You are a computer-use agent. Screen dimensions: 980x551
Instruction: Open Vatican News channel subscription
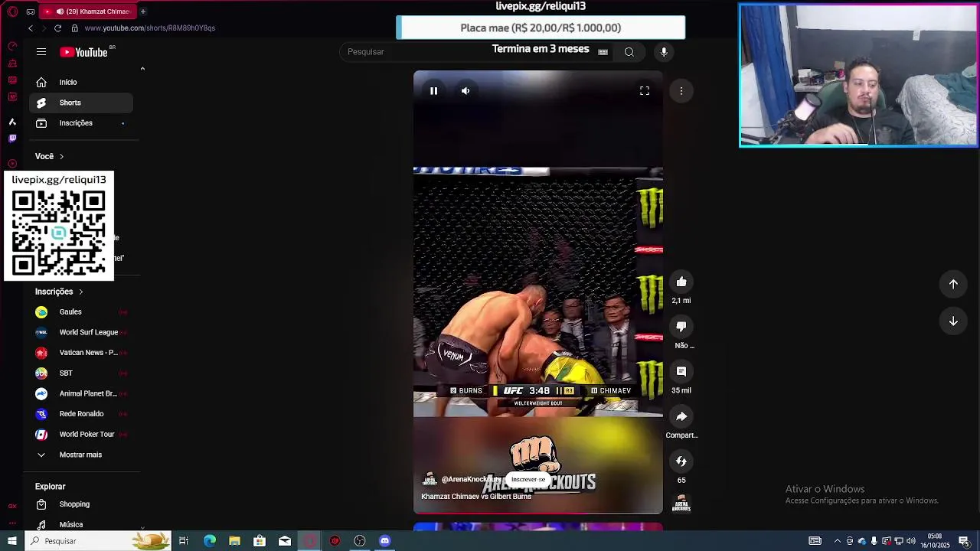pos(81,353)
